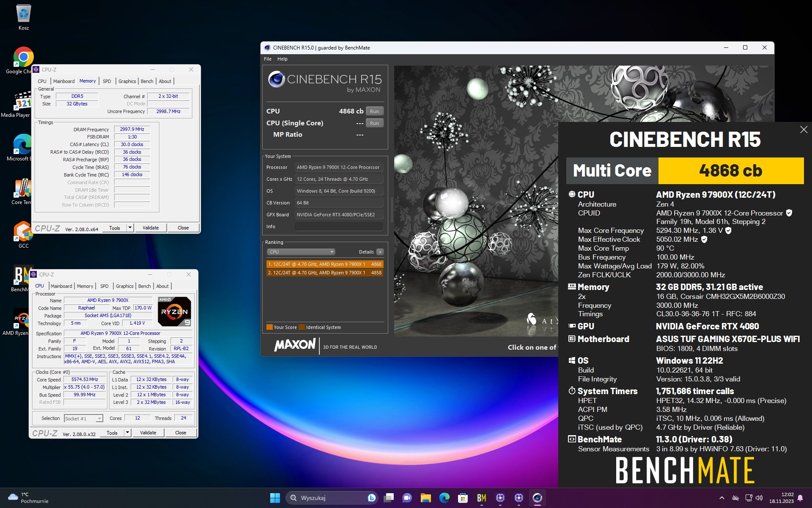Open Microsoft Store from the taskbar
Image resolution: width=812 pixels, height=508 pixels.
(463, 498)
